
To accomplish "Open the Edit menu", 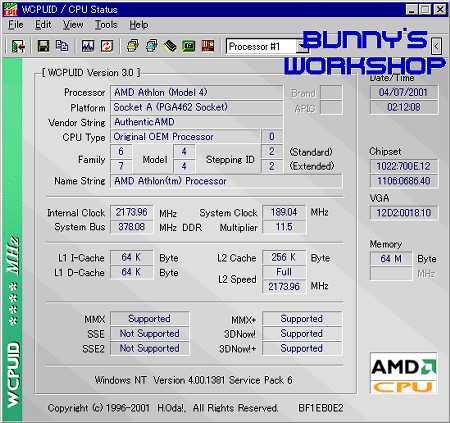I will coord(43,25).
